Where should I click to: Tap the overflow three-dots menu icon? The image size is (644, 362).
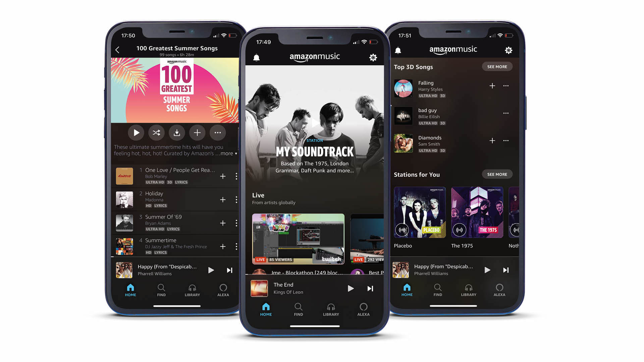pyautogui.click(x=218, y=133)
